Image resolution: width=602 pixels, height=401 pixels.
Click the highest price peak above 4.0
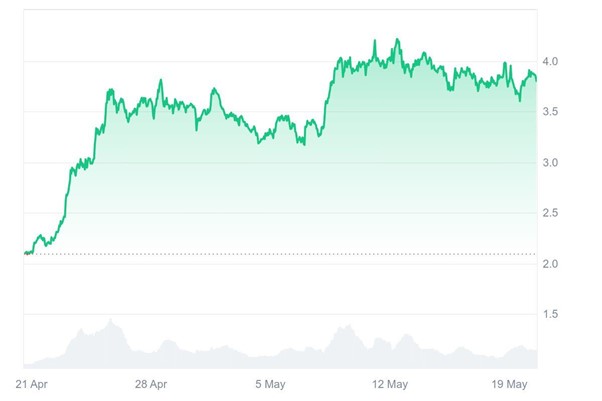[x=398, y=40]
